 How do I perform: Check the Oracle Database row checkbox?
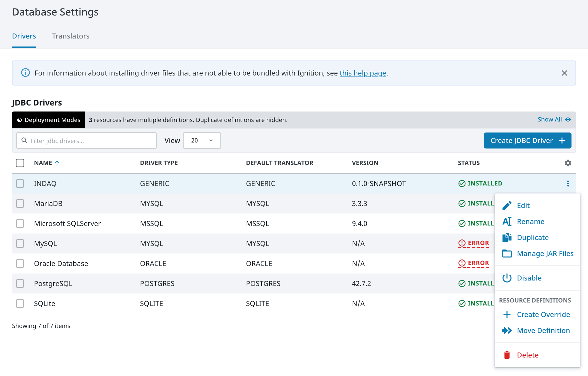pos(20,263)
